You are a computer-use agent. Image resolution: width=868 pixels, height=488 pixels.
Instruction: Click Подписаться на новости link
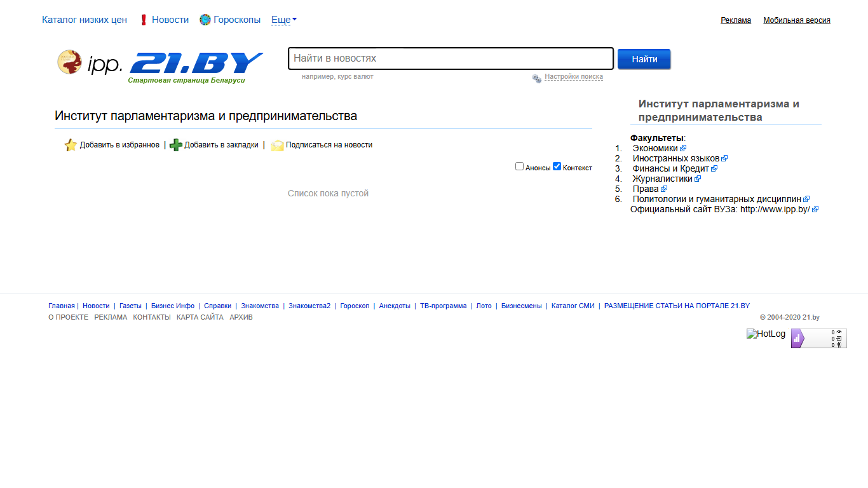329,145
